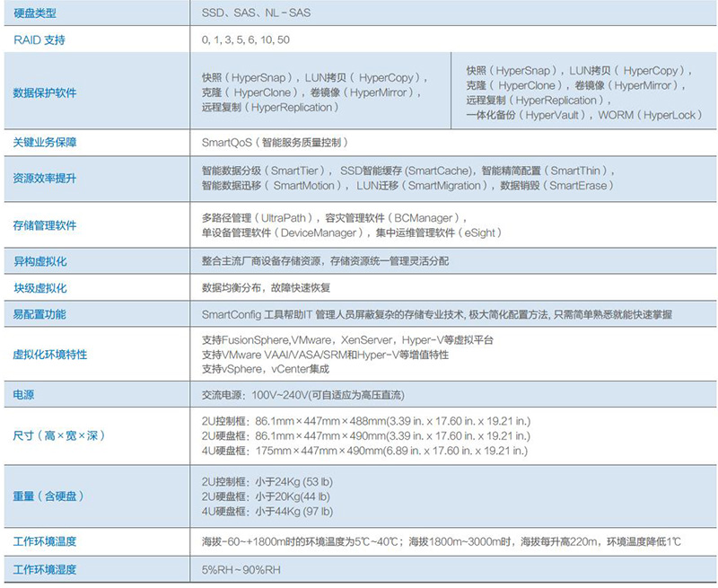
Task: Select the text '整合主流厂商设备存储资源，存储资源统一管理灵活分配'
Action: 325,261
